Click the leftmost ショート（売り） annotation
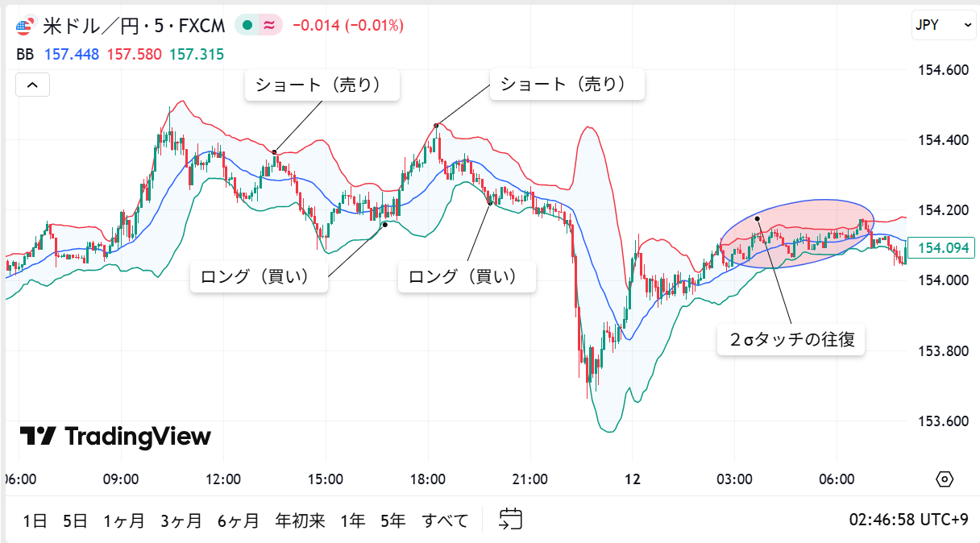 click(x=322, y=84)
